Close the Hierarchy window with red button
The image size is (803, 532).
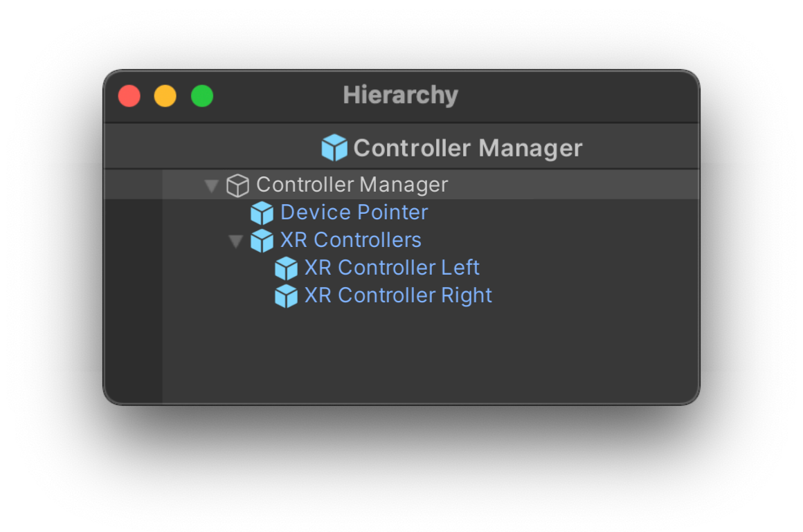129,96
